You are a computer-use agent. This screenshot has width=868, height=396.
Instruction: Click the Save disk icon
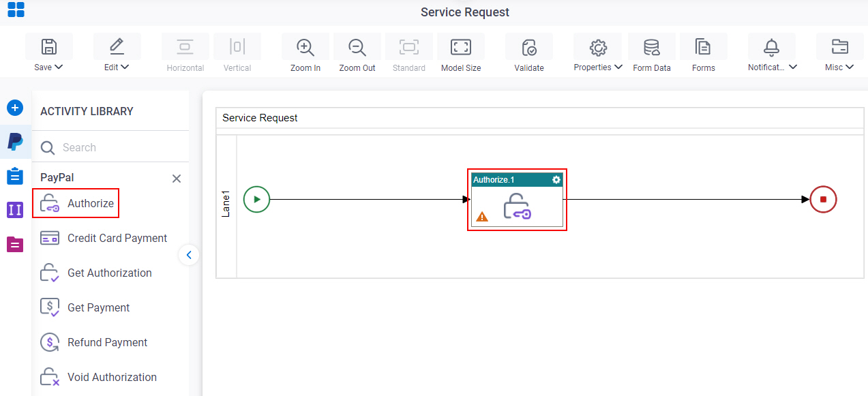coord(49,46)
